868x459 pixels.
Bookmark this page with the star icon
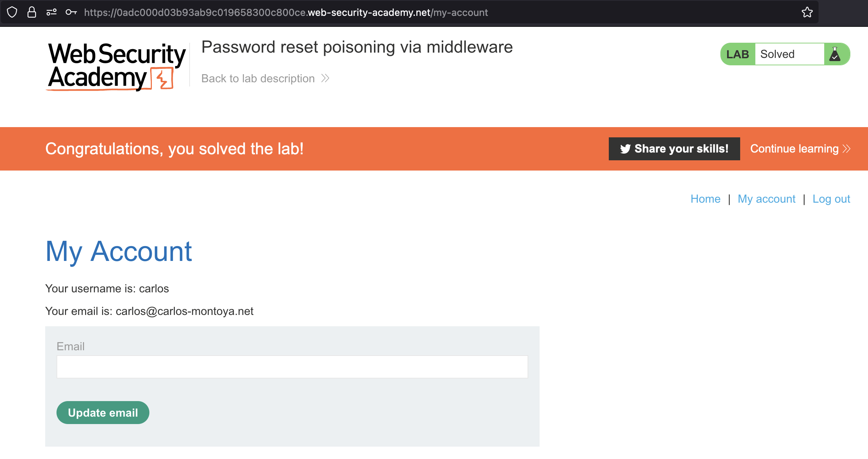click(807, 12)
